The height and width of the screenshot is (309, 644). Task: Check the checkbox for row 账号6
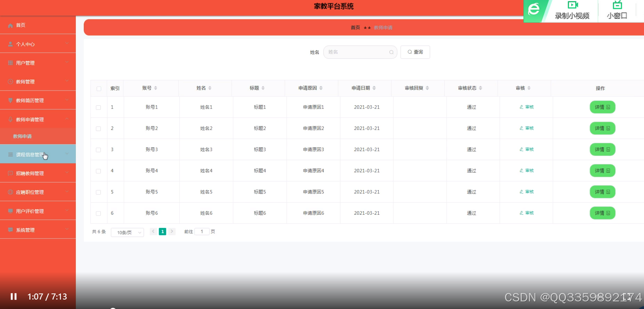tap(99, 214)
